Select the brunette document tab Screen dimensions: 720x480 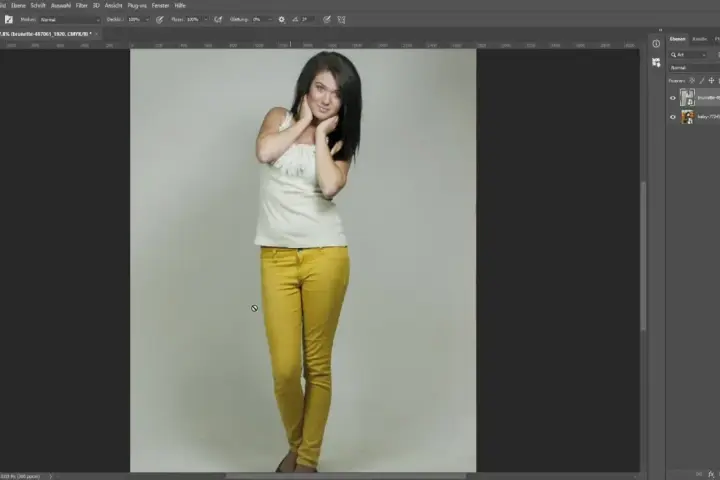click(x=46, y=34)
